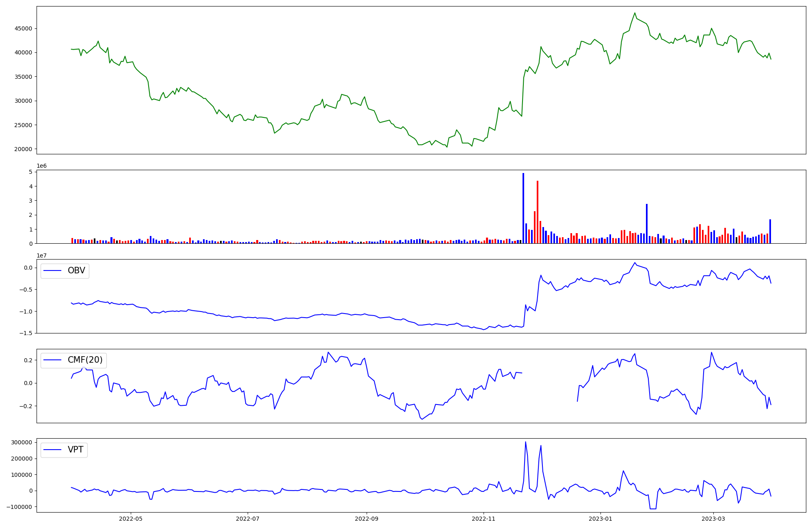The image size is (812, 528).
Task: Click the 300000 VPT axis label
Action: click(x=21, y=442)
